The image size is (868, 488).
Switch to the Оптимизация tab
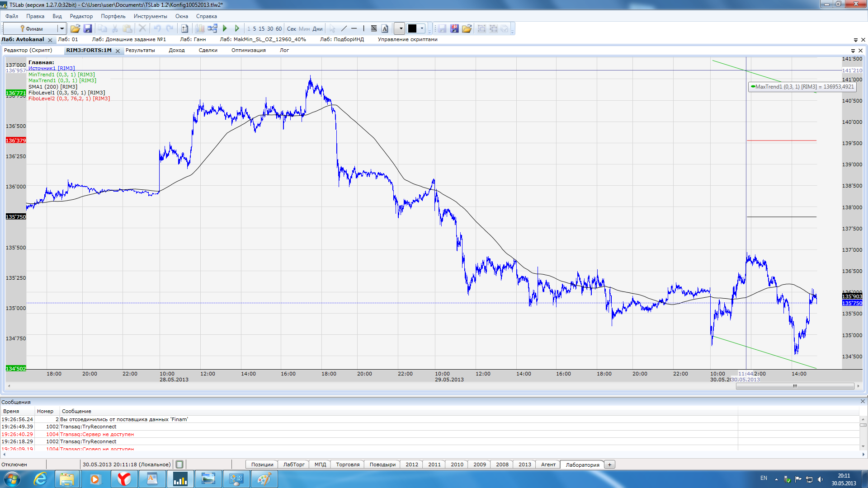(x=248, y=50)
